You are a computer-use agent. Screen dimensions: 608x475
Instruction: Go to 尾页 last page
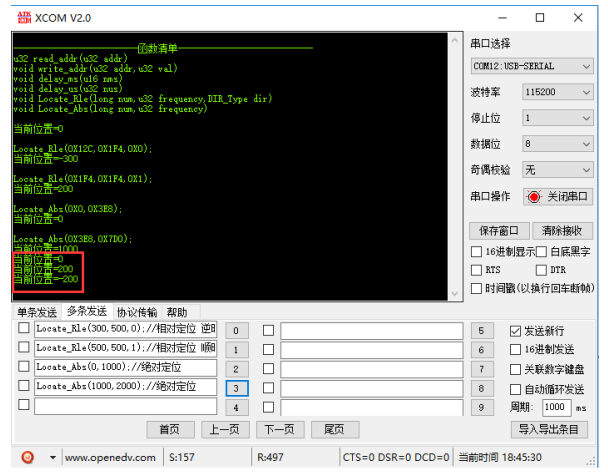coord(335,430)
